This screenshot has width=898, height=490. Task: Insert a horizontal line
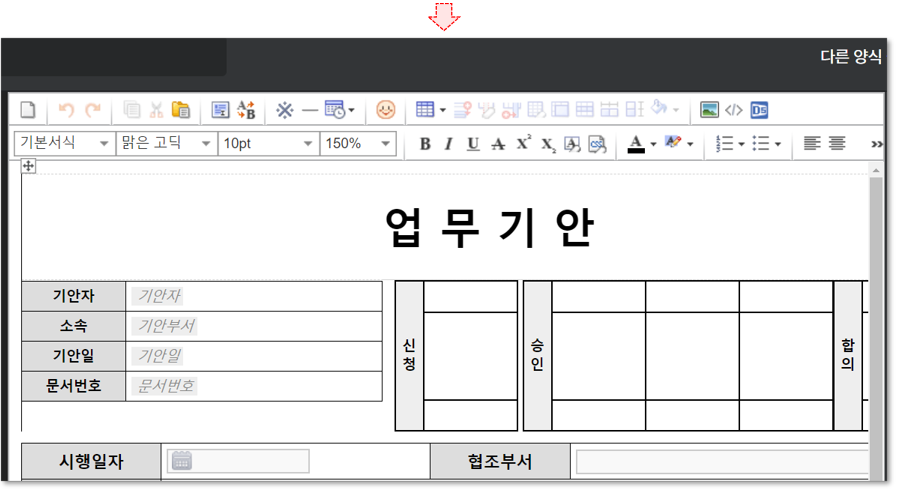tap(310, 110)
